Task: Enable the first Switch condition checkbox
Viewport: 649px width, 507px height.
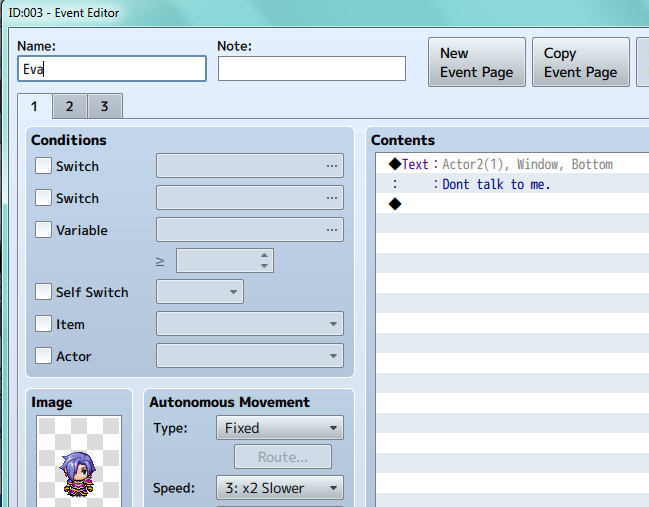Action: click(43, 166)
